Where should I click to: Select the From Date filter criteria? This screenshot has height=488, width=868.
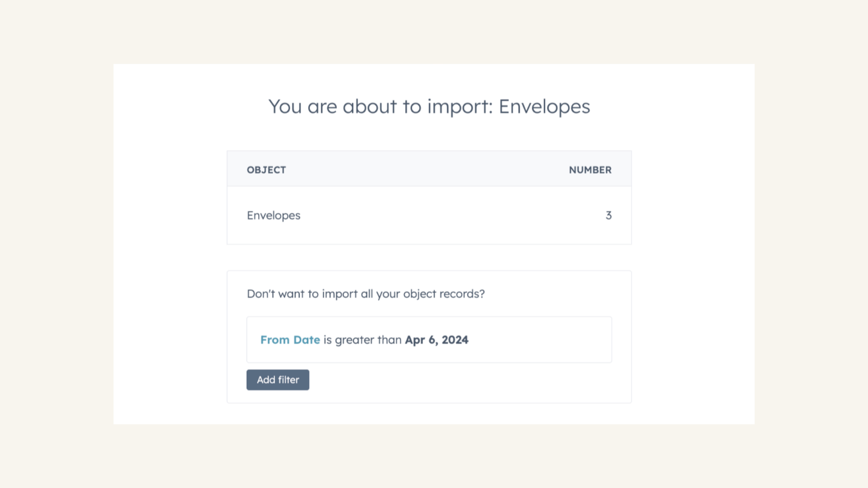click(x=290, y=340)
